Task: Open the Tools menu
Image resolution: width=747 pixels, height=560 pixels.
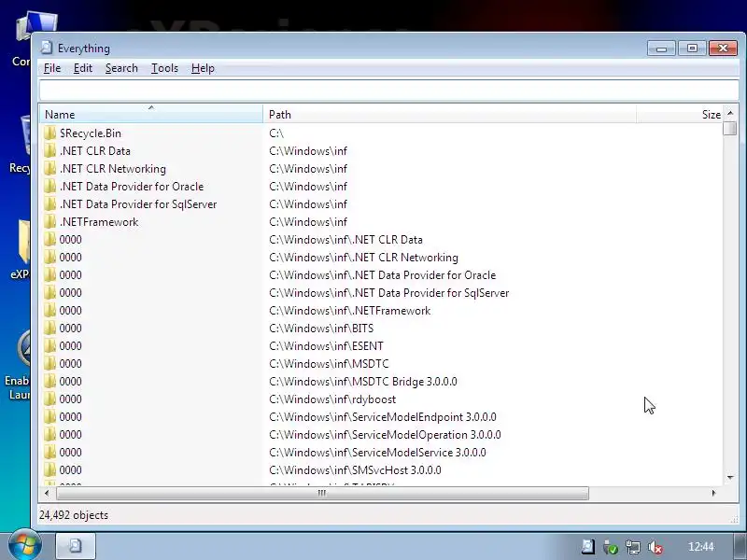Action: click(x=164, y=68)
